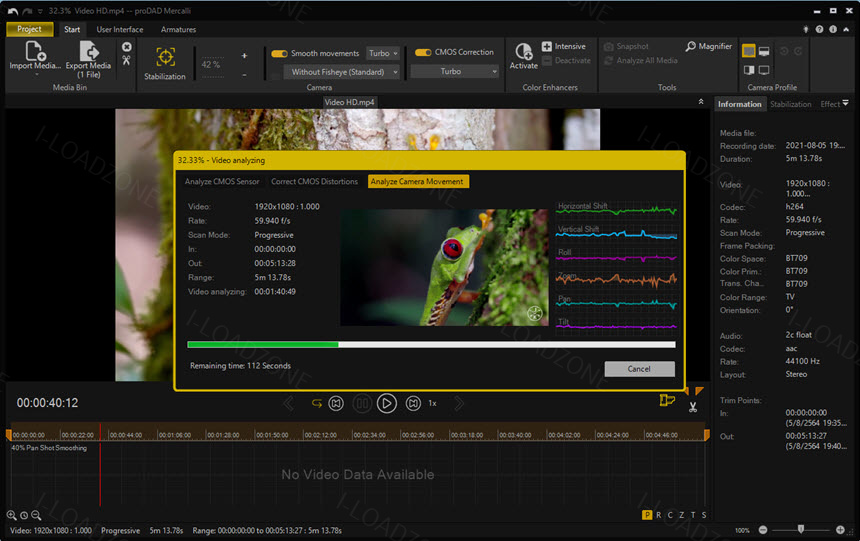Open the Magnifier tool
This screenshot has width=860, height=541.
[x=709, y=47]
